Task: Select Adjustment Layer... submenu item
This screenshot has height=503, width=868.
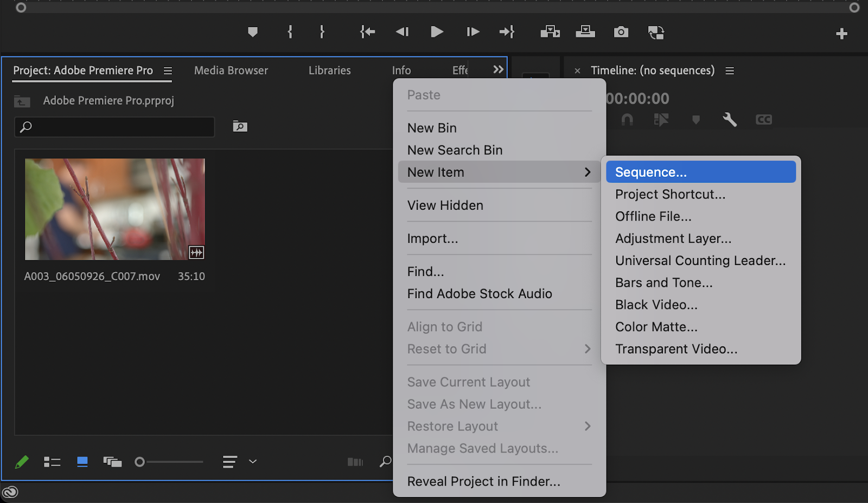Action: coord(701,238)
